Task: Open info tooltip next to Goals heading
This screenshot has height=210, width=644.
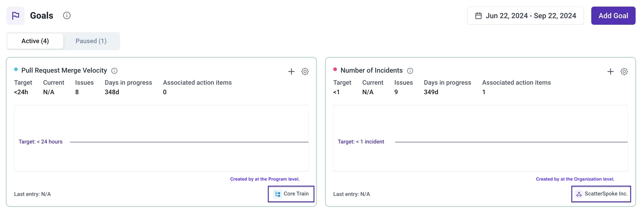Action: [67, 16]
